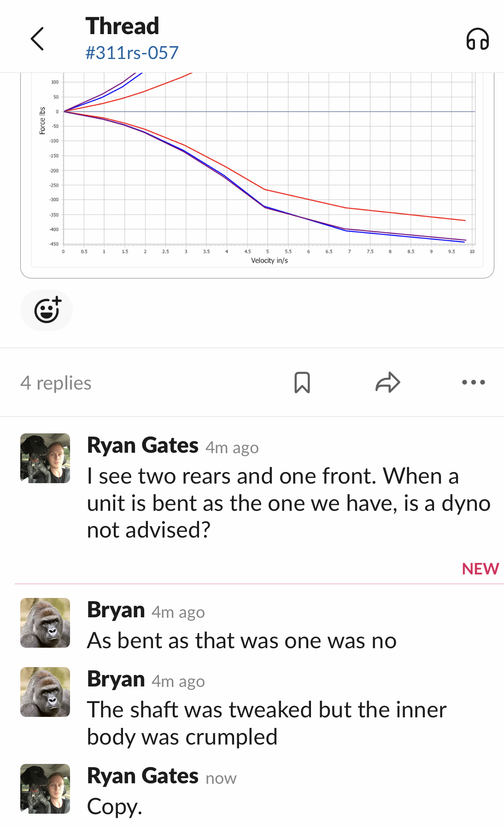
Task: Open the #311rs-057 channel link
Action: click(132, 53)
